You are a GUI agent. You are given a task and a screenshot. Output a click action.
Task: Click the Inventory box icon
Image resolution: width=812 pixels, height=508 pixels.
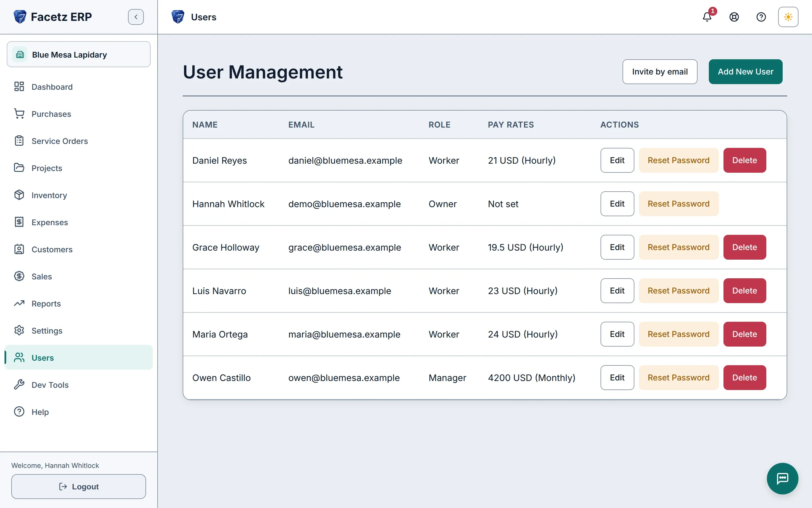point(19,195)
